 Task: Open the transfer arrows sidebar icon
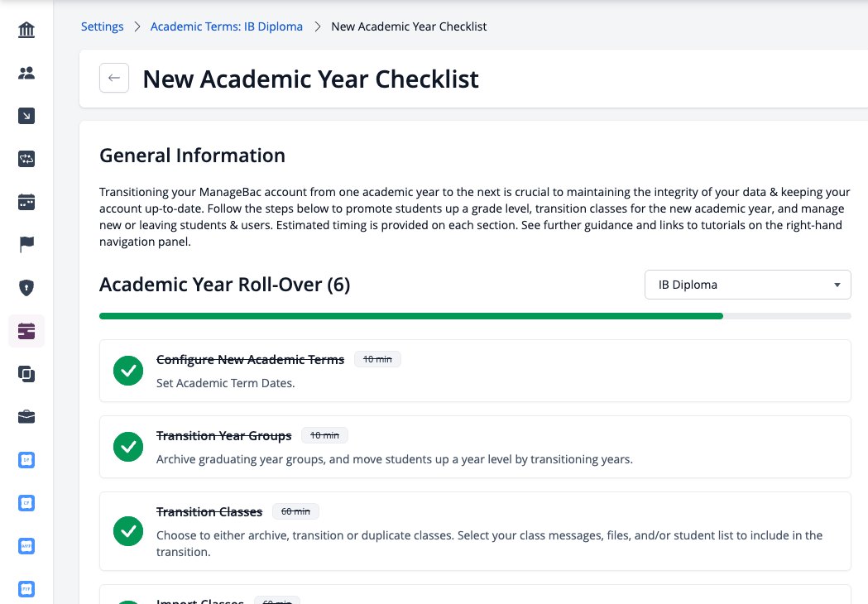(26, 159)
